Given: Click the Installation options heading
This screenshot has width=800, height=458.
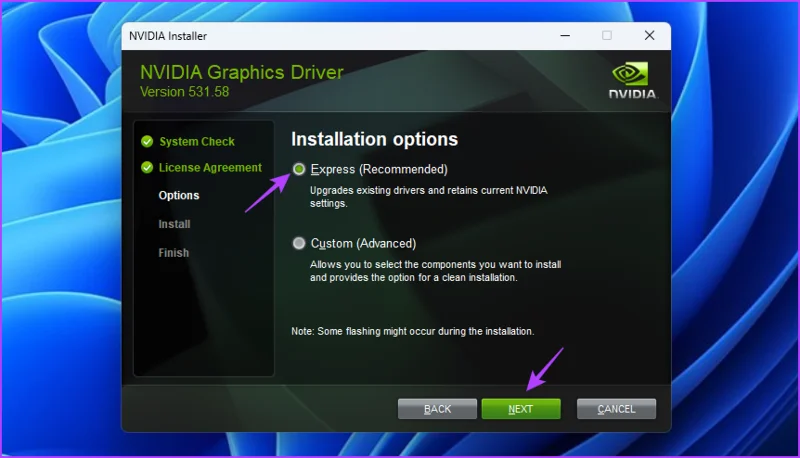Looking at the screenshot, I should point(374,139).
